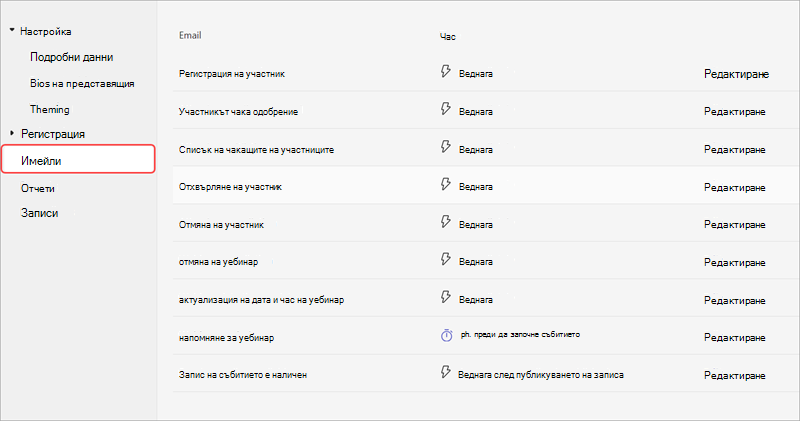
Task: Click lightning icon for актуализация на дата
Action: (446, 297)
